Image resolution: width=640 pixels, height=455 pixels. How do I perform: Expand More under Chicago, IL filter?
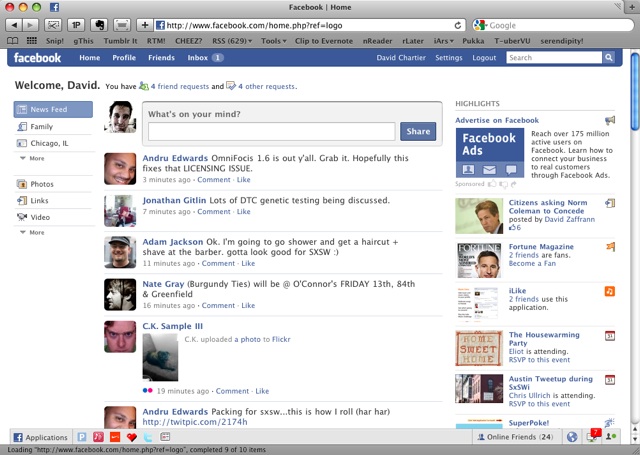tap(33, 158)
